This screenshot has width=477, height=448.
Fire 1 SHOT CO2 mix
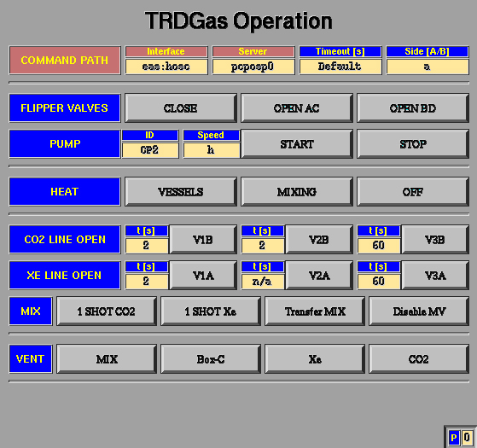(107, 311)
